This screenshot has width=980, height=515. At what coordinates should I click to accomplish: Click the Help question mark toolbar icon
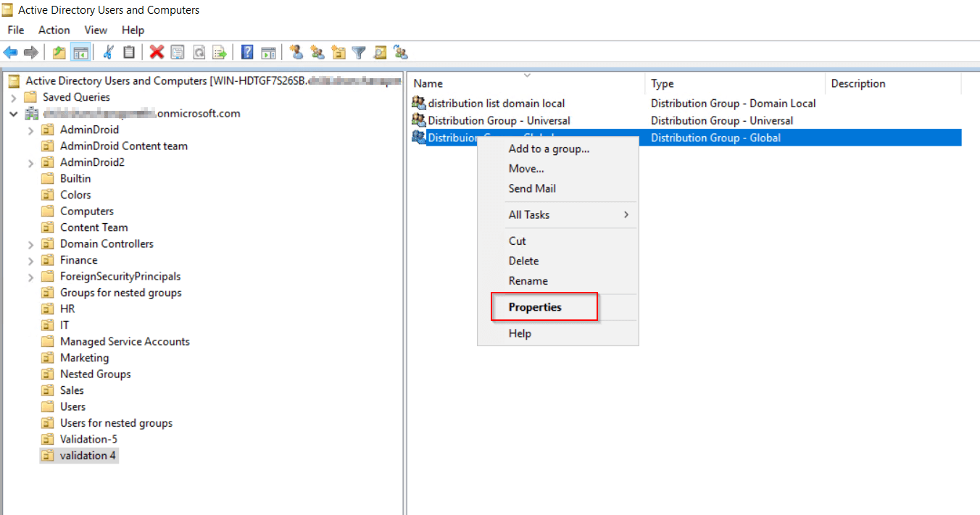click(246, 52)
